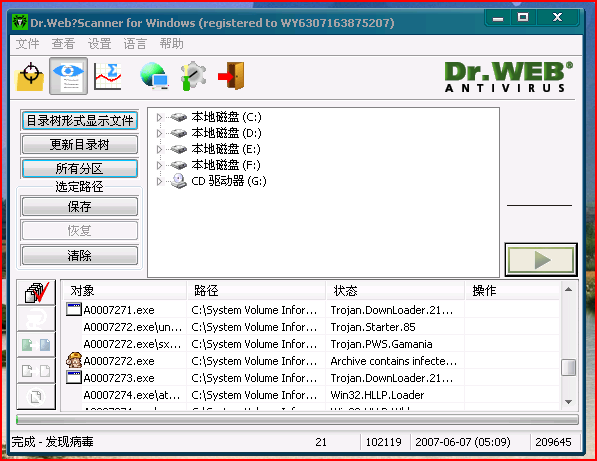Click the Dr.WEB Antivirus logo
Viewport: 597px width, 461px height.
[509, 77]
